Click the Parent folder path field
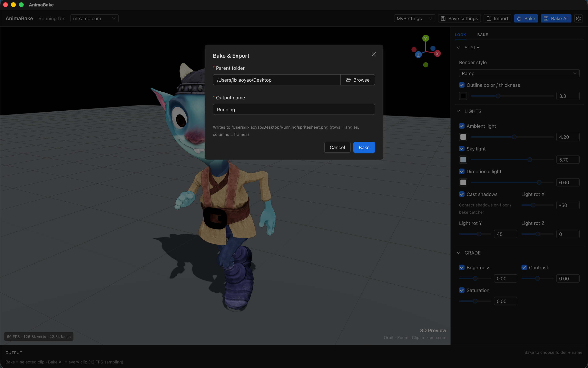 pyautogui.click(x=276, y=80)
